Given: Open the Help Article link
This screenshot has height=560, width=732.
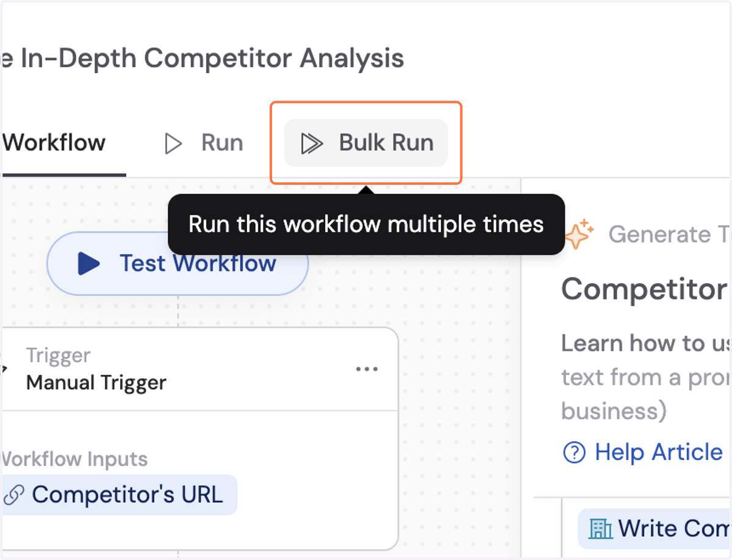Looking at the screenshot, I should click(x=644, y=452).
